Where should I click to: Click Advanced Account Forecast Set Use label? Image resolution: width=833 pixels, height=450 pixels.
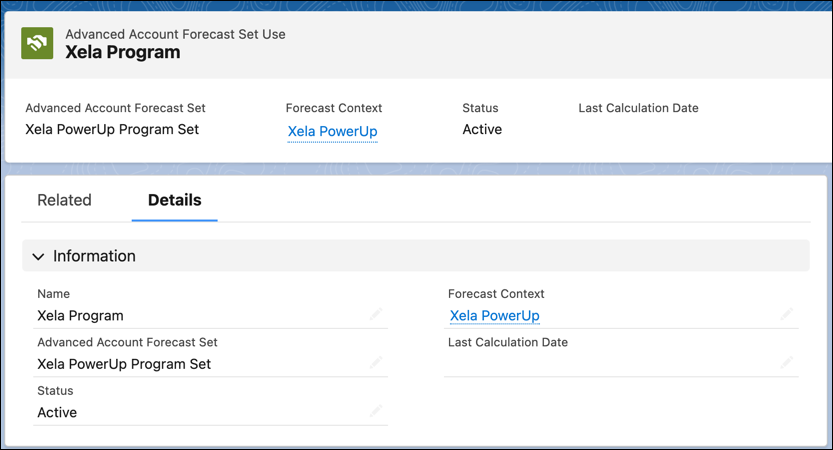(x=175, y=34)
